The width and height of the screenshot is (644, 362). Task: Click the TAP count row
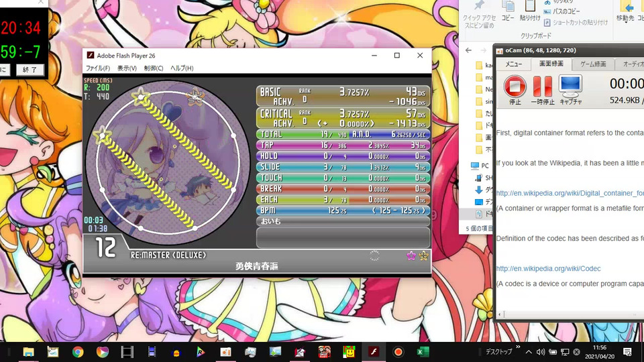343,145
